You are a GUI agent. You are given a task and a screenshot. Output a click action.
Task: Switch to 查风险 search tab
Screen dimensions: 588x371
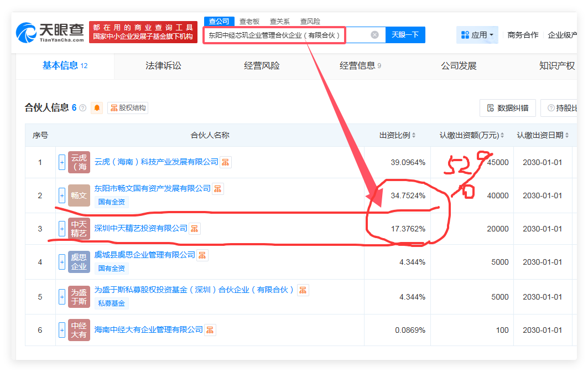click(x=310, y=22)
